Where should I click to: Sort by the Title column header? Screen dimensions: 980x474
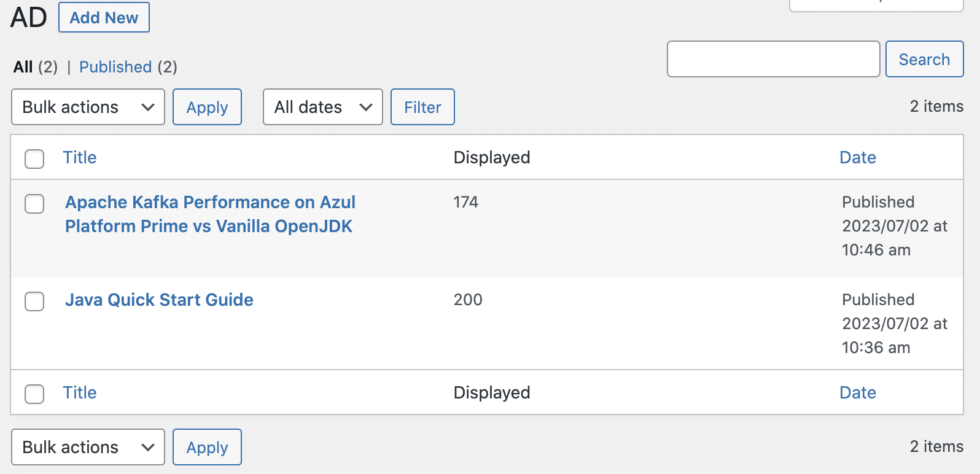(80, 158)
